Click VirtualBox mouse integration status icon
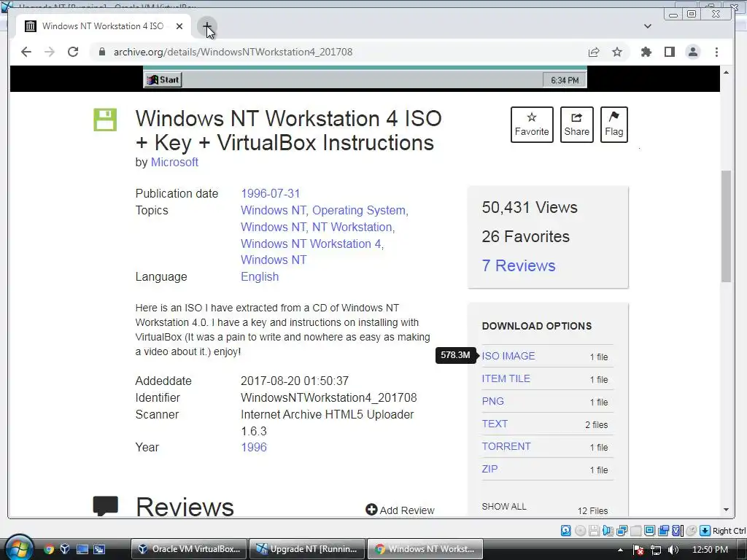This screenshot has width=747, height=560. point(692,531)
